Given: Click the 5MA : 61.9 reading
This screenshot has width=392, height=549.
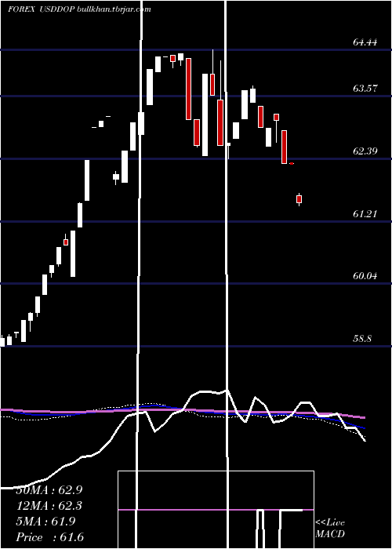Looking at the screenshot, I should (x=45, y=522).
